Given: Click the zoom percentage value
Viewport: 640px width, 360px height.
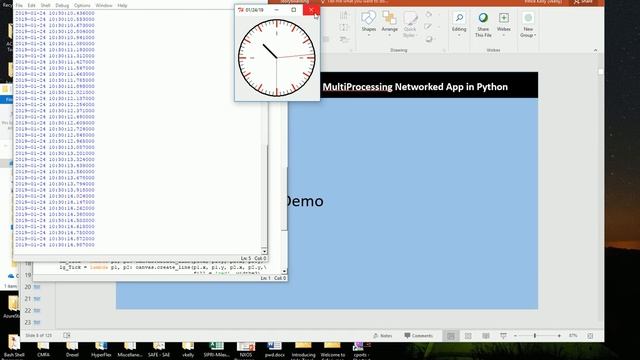Looking at the screenshot, I should coord(573,336).
